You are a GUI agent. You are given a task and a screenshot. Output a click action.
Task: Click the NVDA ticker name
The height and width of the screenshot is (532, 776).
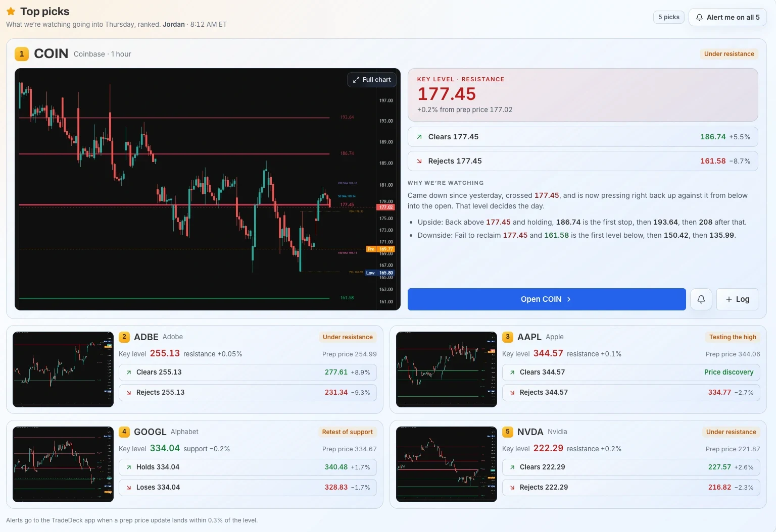click(530, 432)
